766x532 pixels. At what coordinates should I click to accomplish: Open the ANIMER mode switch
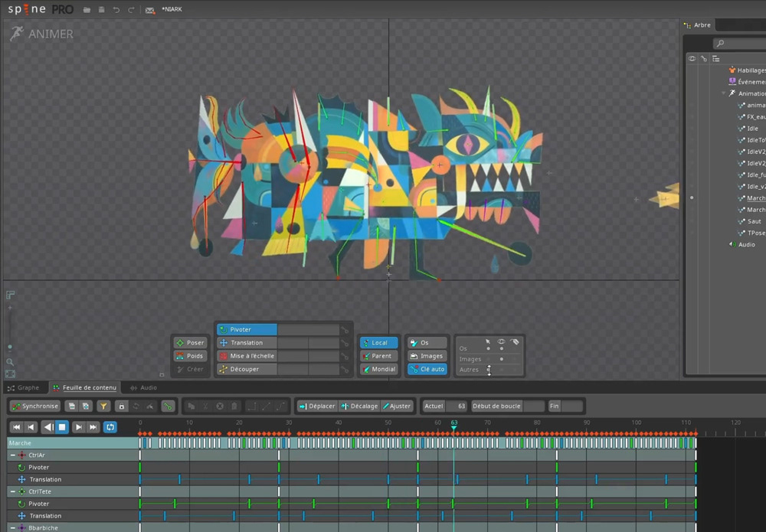click(41, 34)
